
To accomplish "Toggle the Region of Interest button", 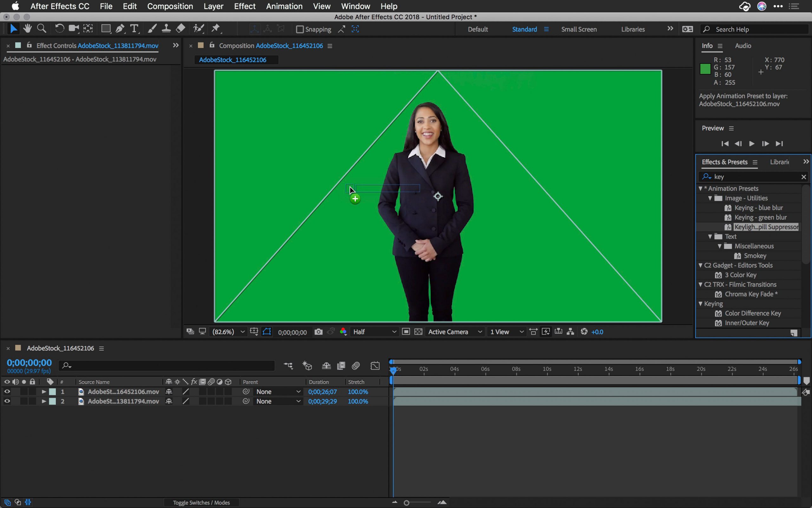I will [406, 332].
